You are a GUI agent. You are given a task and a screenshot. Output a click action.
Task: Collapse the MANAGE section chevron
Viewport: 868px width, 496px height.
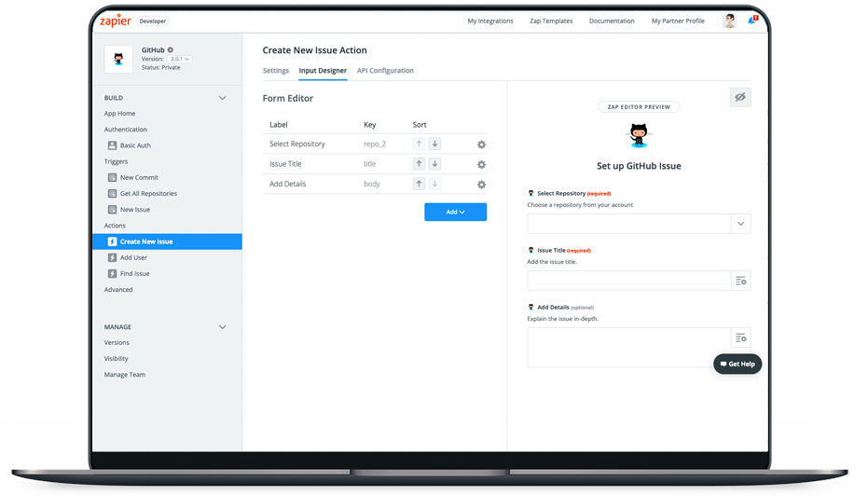223,327
